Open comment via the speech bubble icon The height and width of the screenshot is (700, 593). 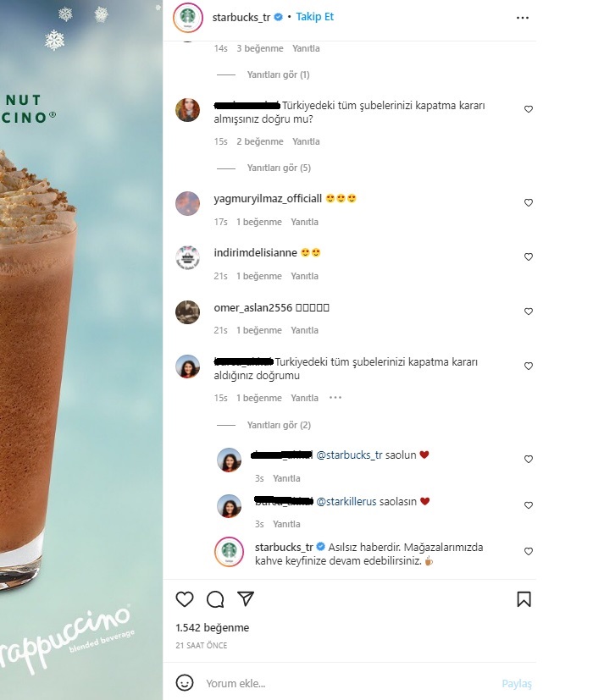pyautogui.click(x=215, y=599)
